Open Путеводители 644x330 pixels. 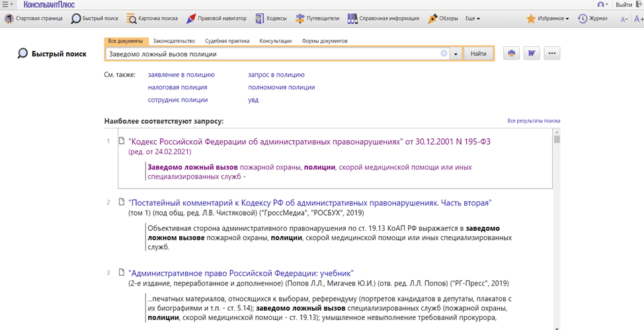point(317,19)
